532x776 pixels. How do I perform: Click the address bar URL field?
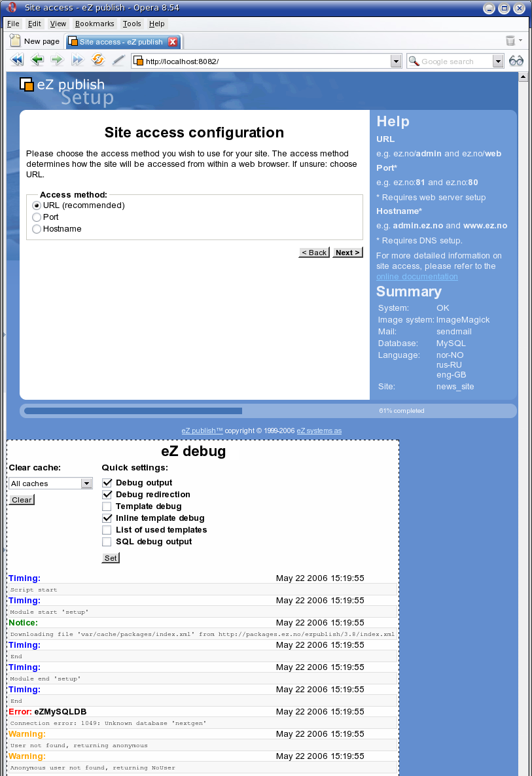click(267, 61)
